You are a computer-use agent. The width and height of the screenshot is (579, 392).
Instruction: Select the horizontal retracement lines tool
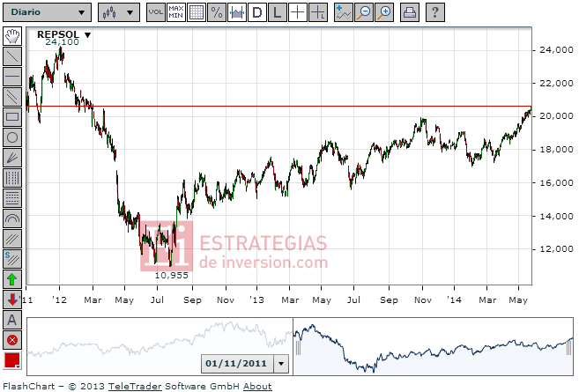(12, 198)
